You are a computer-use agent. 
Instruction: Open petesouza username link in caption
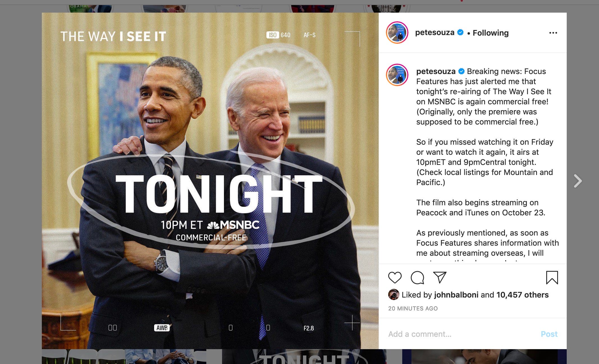click(436, 71)
